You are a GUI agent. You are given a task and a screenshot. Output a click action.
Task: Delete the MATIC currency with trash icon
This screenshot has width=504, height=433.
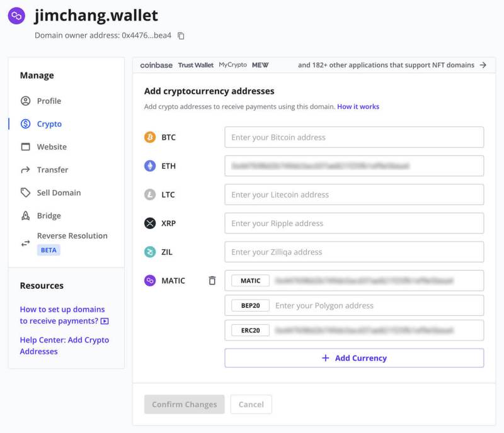click(212, 281)
